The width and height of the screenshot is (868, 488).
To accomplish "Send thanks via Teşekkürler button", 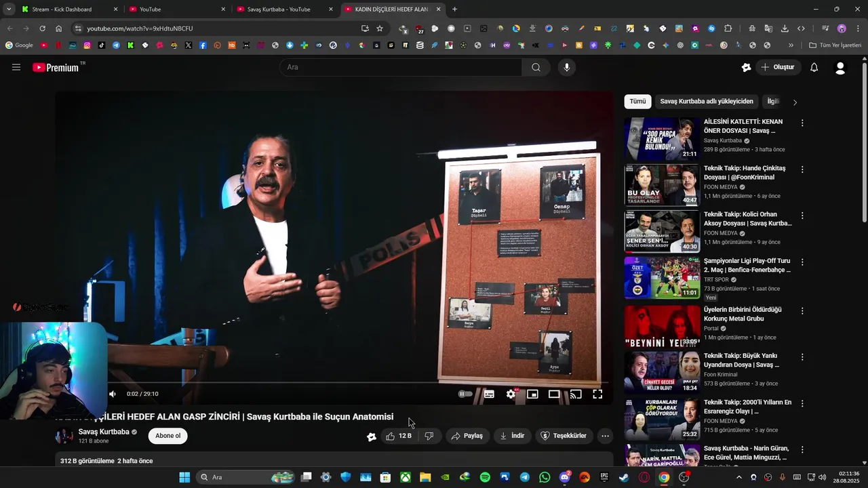I will pos(564,436).
